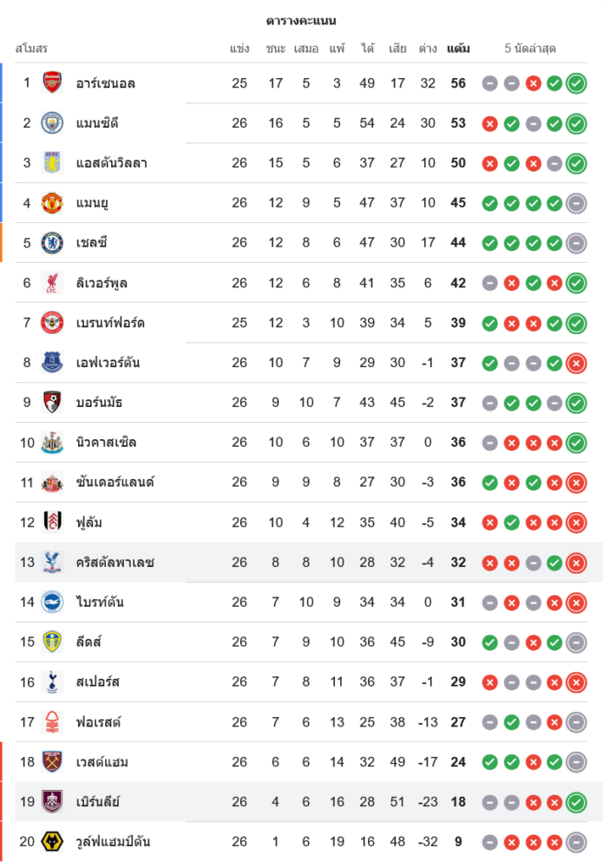
Task: Open the เอฟเวอร์ตัน team name link
Action: coord(108,362)
